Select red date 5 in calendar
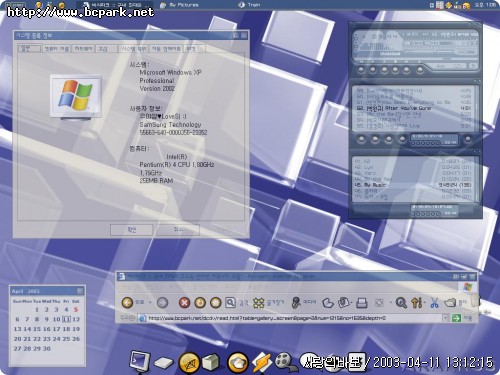The height and width of the screenshot is (375, 500). pos(76,309)
